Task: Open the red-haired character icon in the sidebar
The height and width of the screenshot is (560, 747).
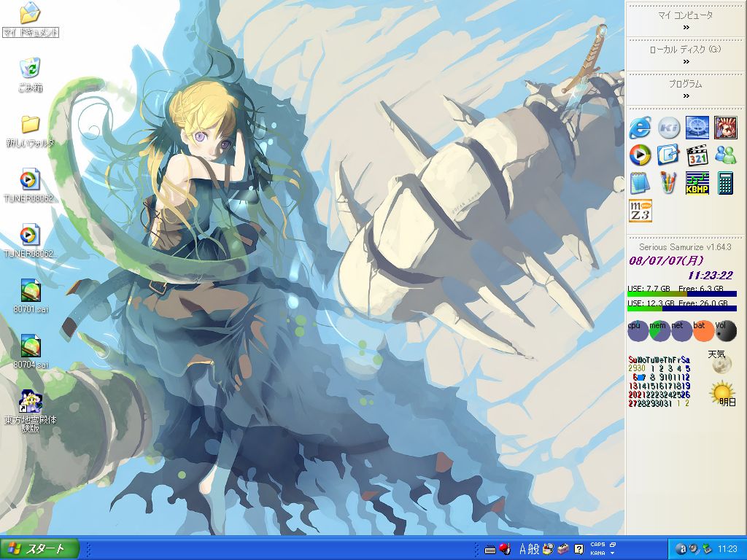Action: [725, 128]
